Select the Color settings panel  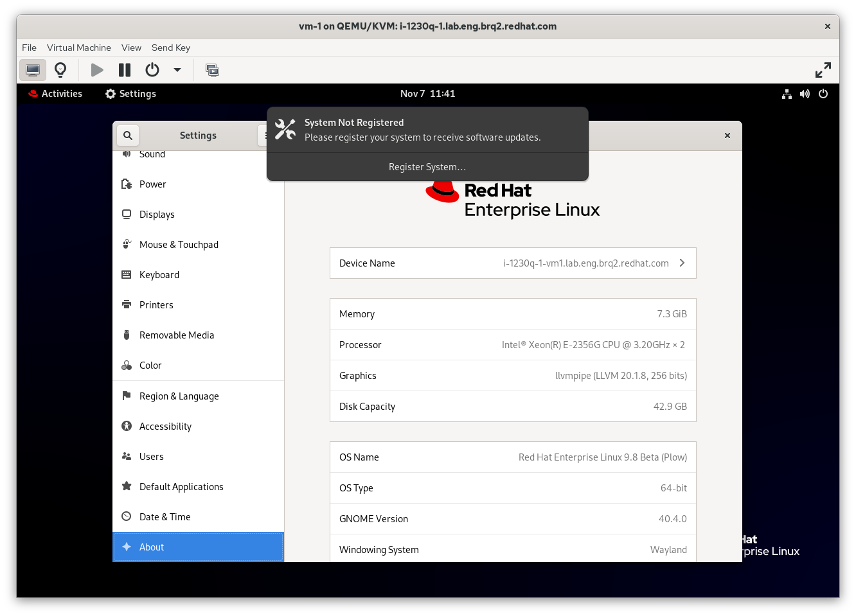pyautogui.click(x=198, y=365)
